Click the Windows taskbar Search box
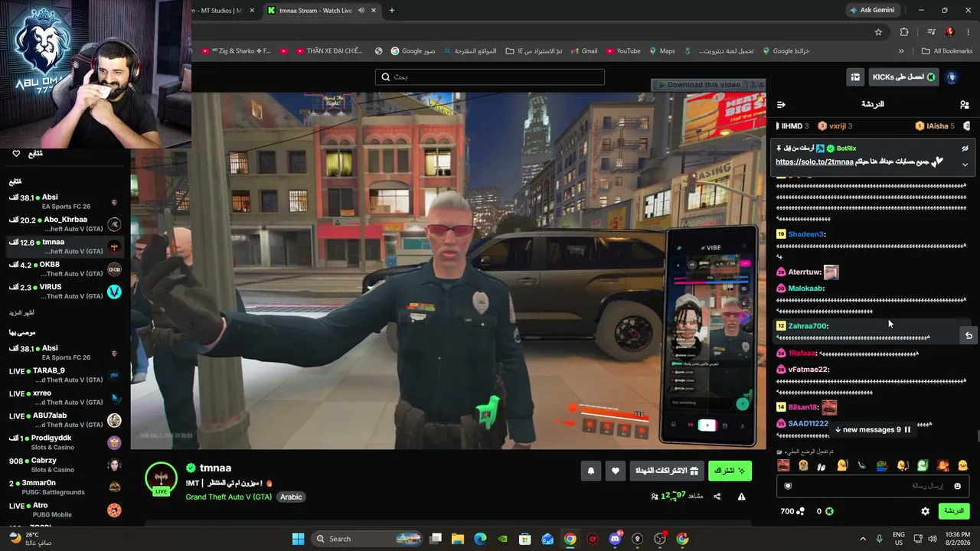This screenshot has width=980, height=551. click(367, 539)
